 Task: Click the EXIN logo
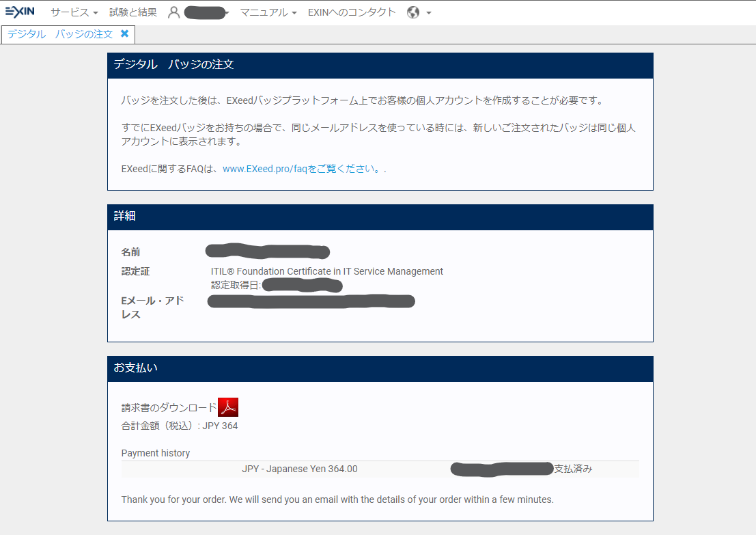click(x=20, y=12)
